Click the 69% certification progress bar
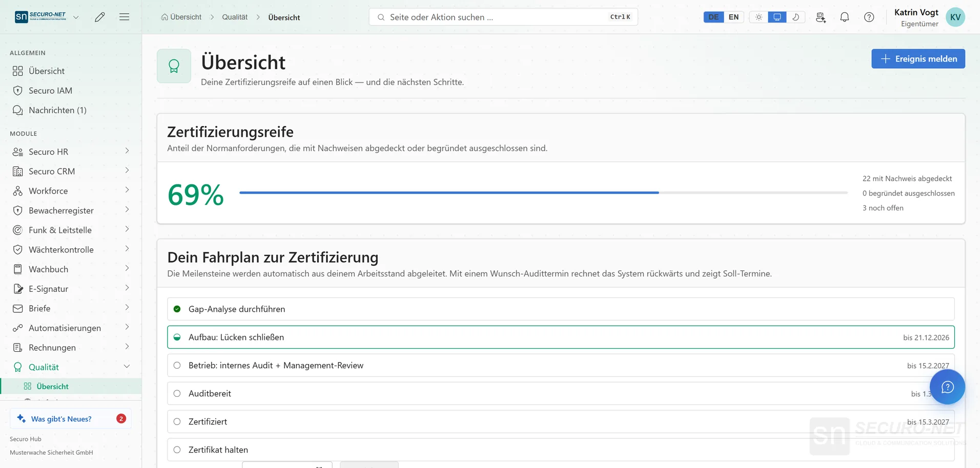This screenshot has height=468, width=980. tap(543, 193)
